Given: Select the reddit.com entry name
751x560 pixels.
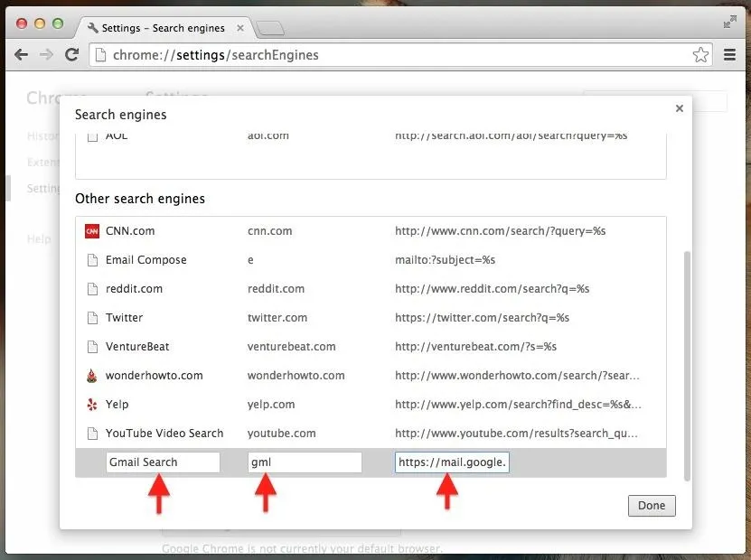Looking at the screenshot, I should 134,289.
